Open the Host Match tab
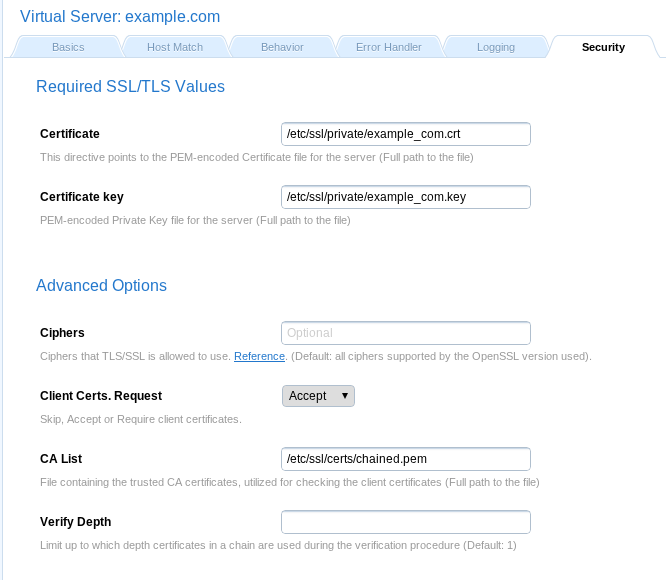This screenshot has height=580, width=666. tap(173, 47)
